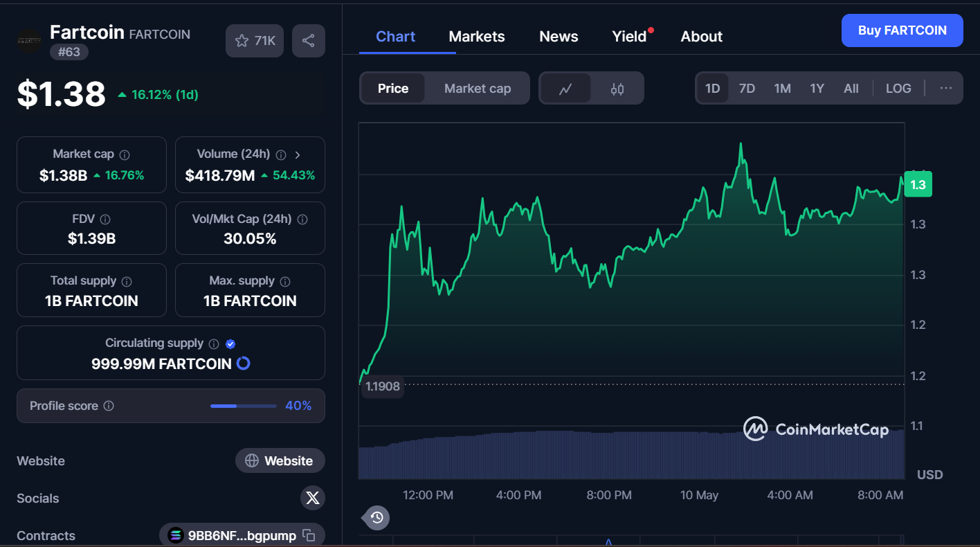Screen dimensions: 980x547
Task: Switch to the News tab
Action: pyautogui.click(x=559, y=37)
